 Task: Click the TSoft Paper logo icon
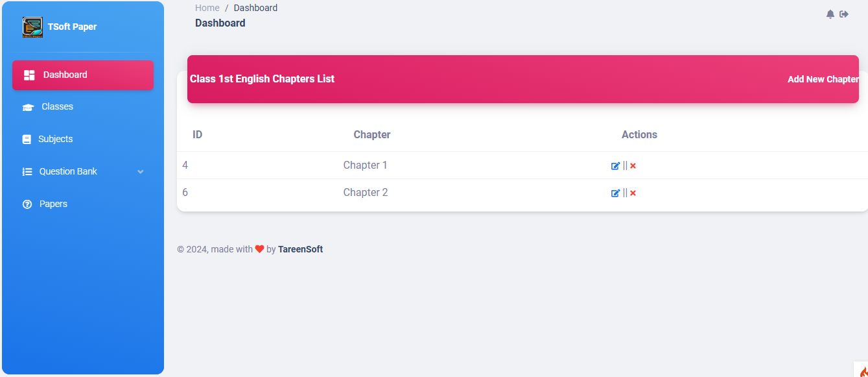coord(32,27)
